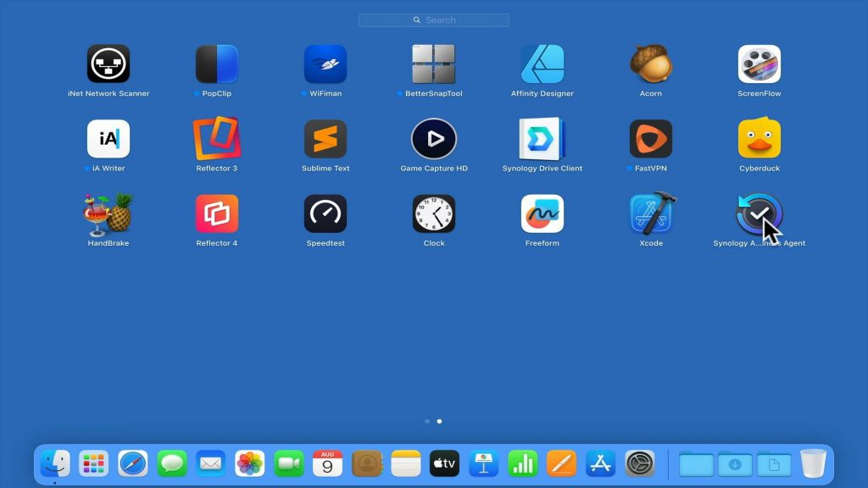Launch the Acorn image editor
Screen dimensions: 868x488
(x=651, y=64)
